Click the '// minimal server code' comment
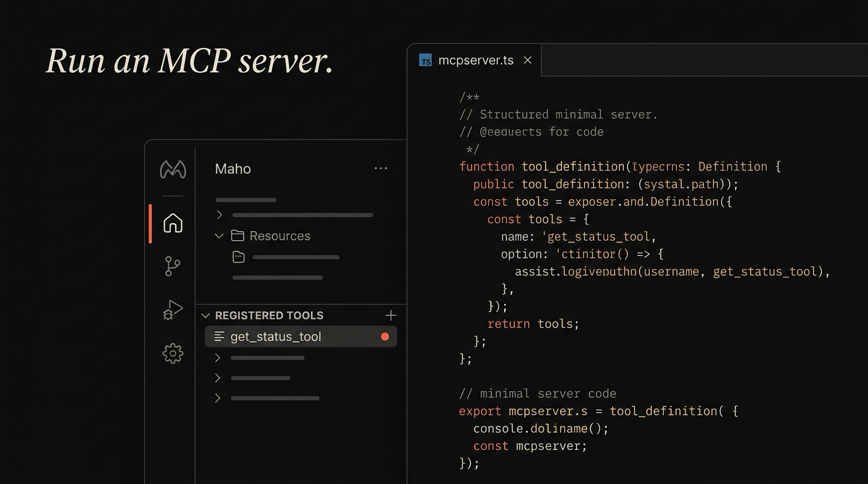 tap(537, 393)
